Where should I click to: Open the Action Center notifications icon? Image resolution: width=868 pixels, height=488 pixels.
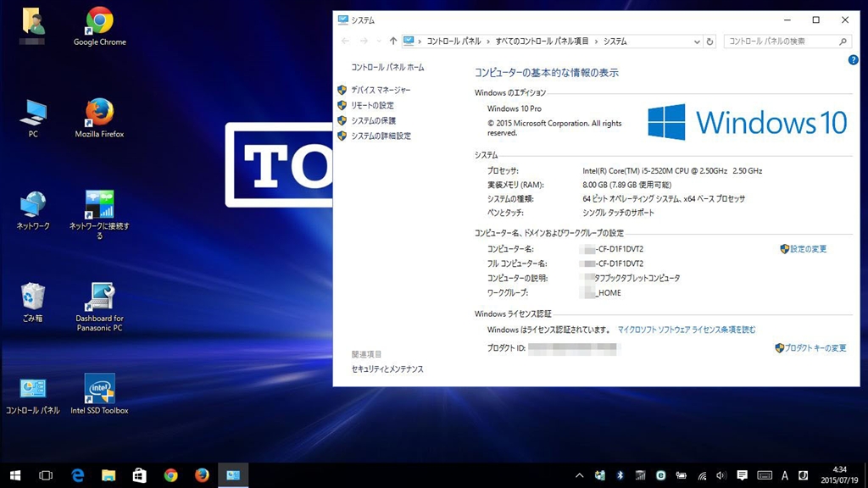[743, 475]
